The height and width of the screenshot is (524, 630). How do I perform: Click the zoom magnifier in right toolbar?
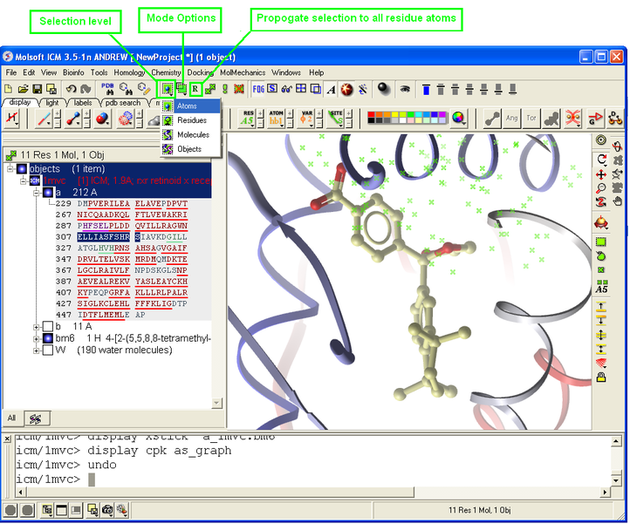point(601,188)
